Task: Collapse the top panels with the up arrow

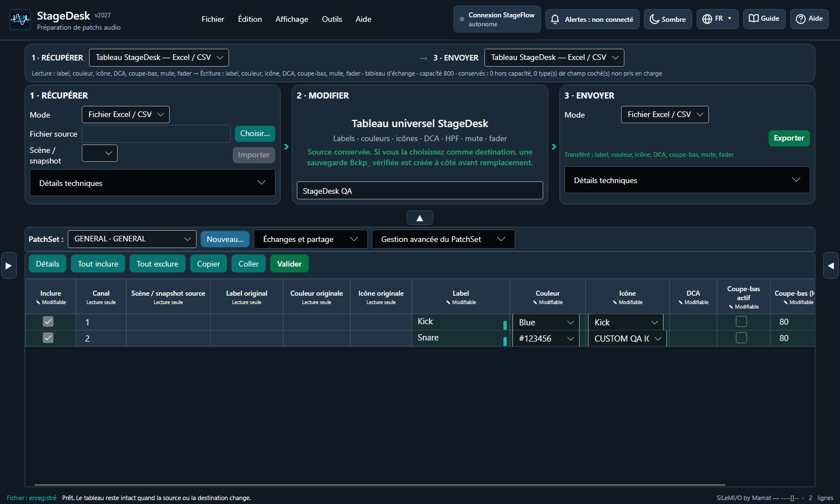Action: click(x=420, y=218)
